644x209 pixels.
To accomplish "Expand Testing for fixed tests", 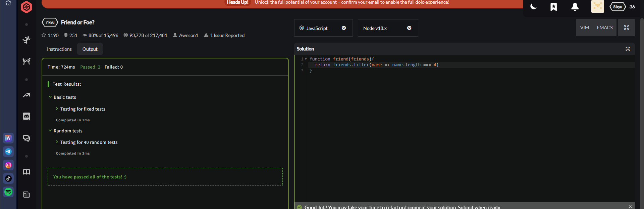I will 83,109.
